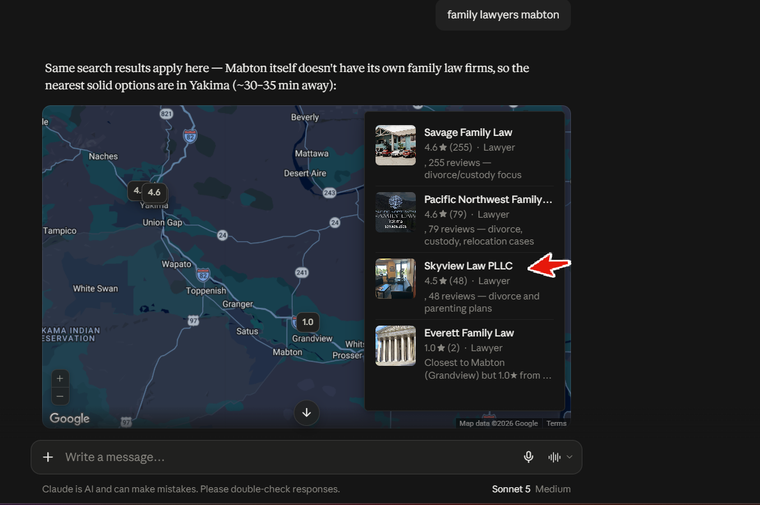
Task: Click the Grandview label on the map
Action: [312, 338]
